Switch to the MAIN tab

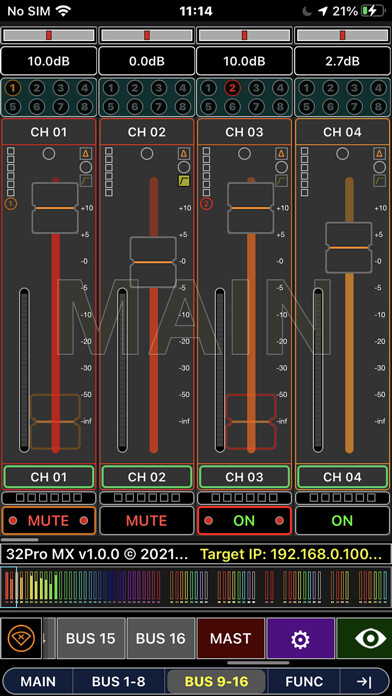[38, 681]
